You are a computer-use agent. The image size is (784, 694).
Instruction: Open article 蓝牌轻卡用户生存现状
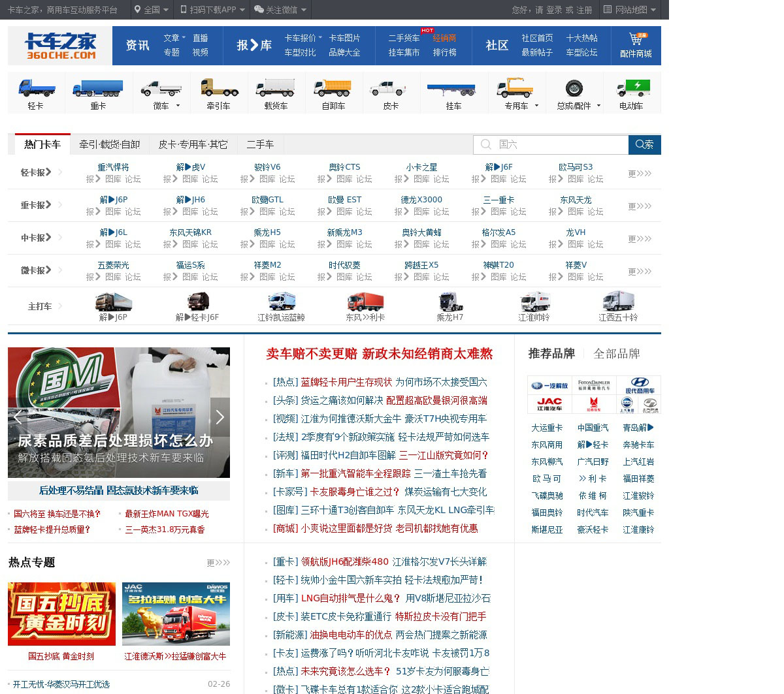[346, 382]
